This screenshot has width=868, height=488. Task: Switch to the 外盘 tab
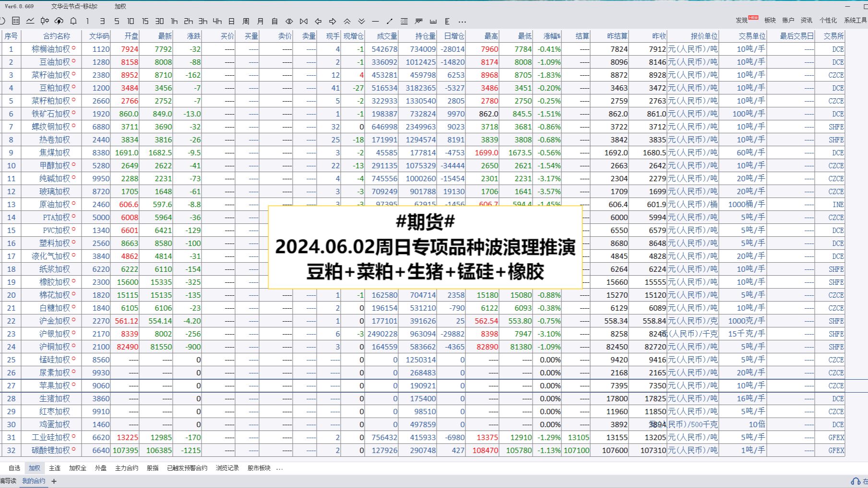point(101,468)
